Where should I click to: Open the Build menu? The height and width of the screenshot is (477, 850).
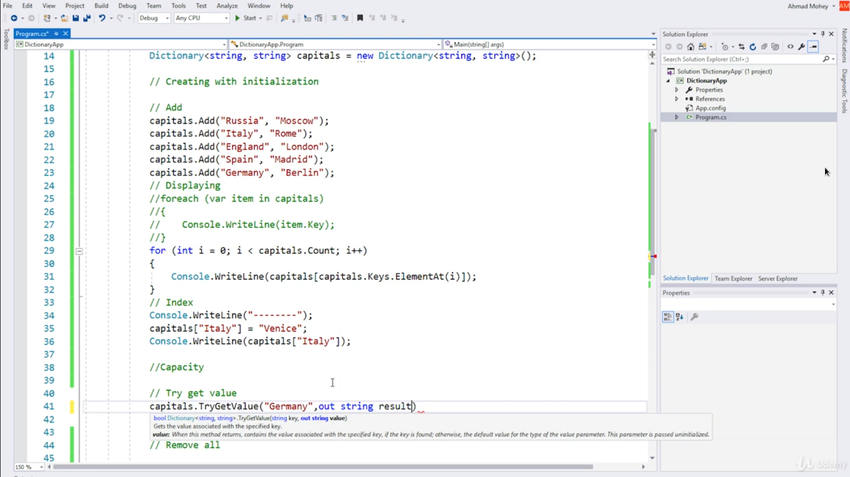pos(101,5)
